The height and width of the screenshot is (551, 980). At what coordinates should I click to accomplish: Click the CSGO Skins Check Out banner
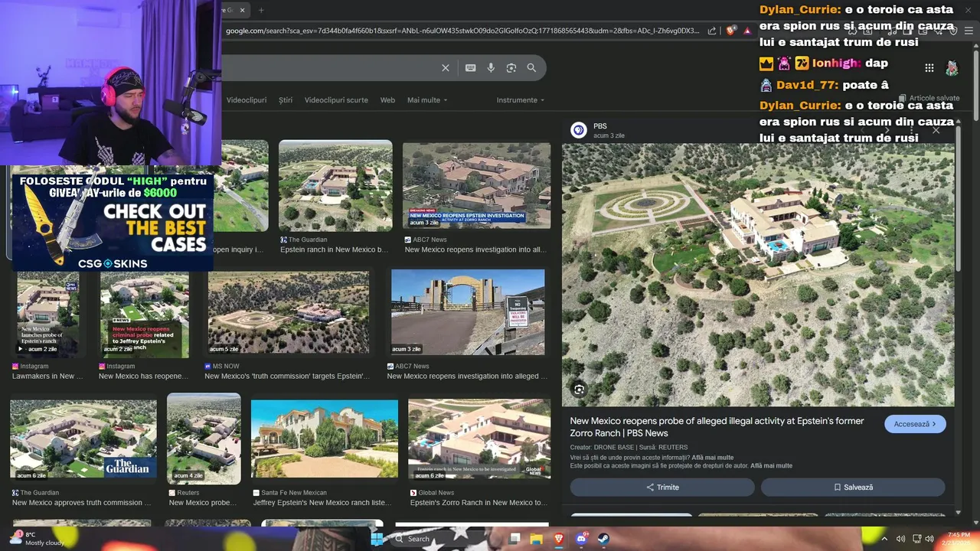pos(113,222)
